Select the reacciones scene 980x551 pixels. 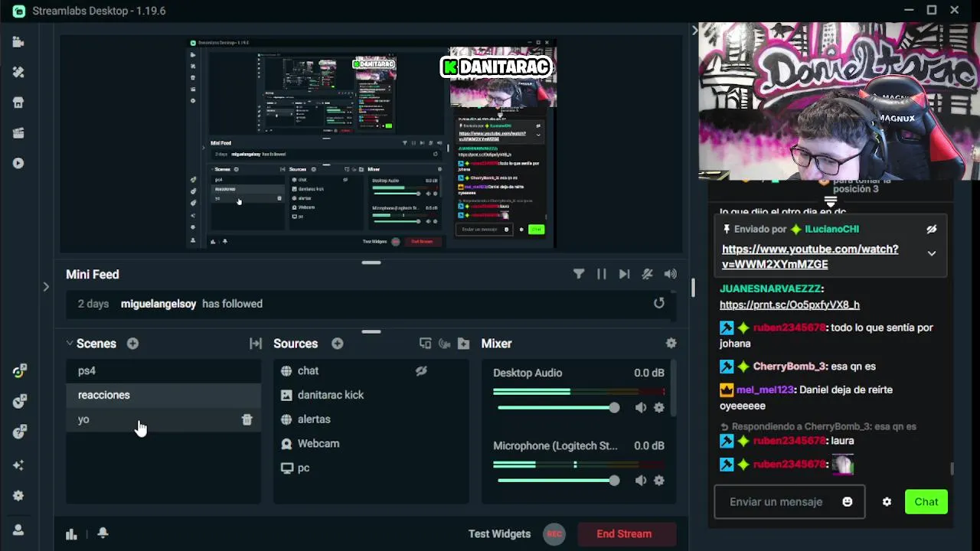pos(163,395)
